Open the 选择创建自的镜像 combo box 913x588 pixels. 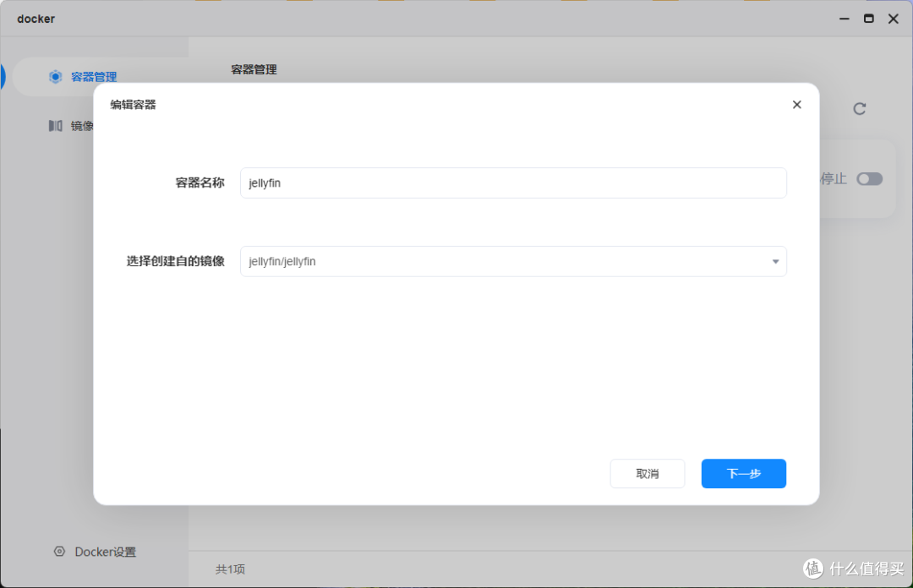pyautogui.click(x=513, y=261)
